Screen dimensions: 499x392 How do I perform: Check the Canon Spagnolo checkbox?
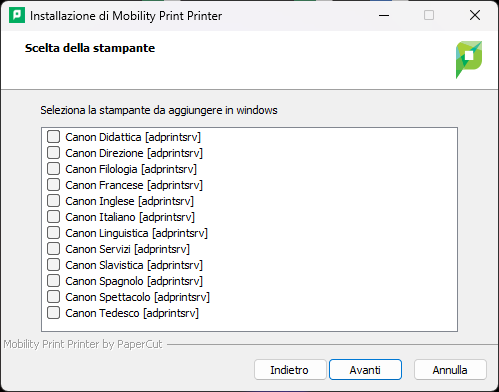click(x=53, y=281)
